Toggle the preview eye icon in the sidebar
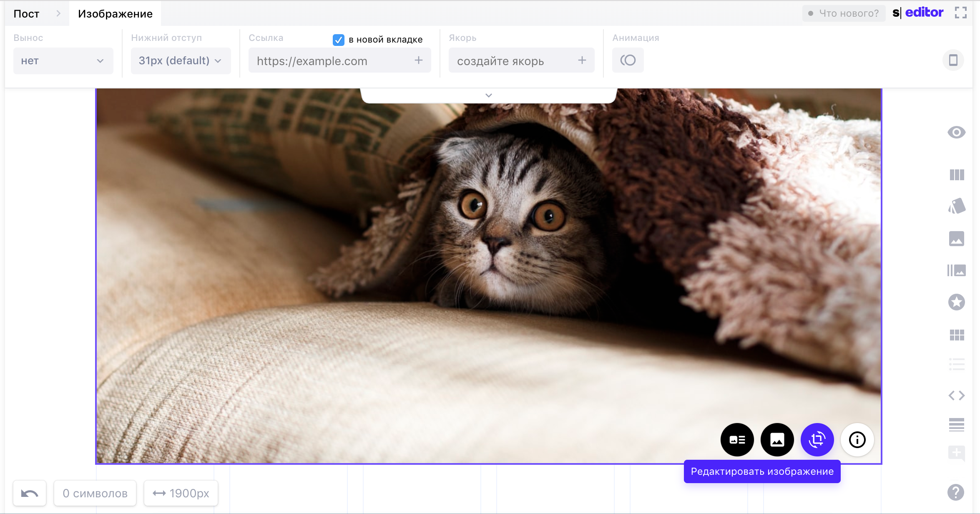Viewport: 980px width, 514px height. click(957, 132)
